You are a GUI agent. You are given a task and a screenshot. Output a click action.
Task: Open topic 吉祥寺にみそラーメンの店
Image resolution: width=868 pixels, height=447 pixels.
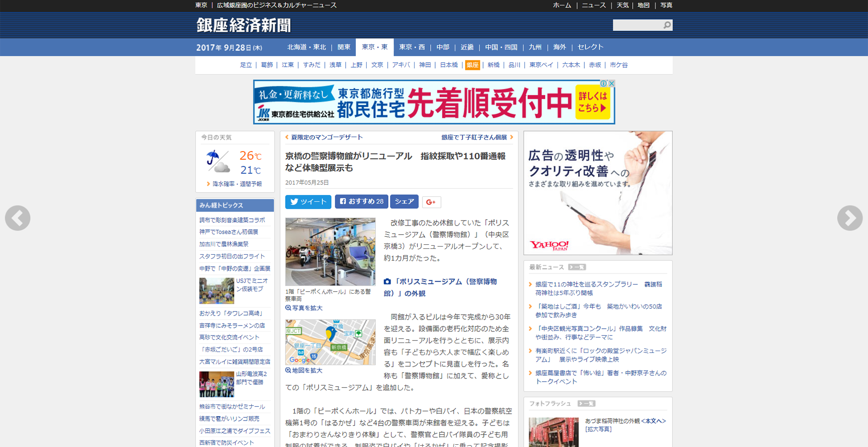click(232, 326)
